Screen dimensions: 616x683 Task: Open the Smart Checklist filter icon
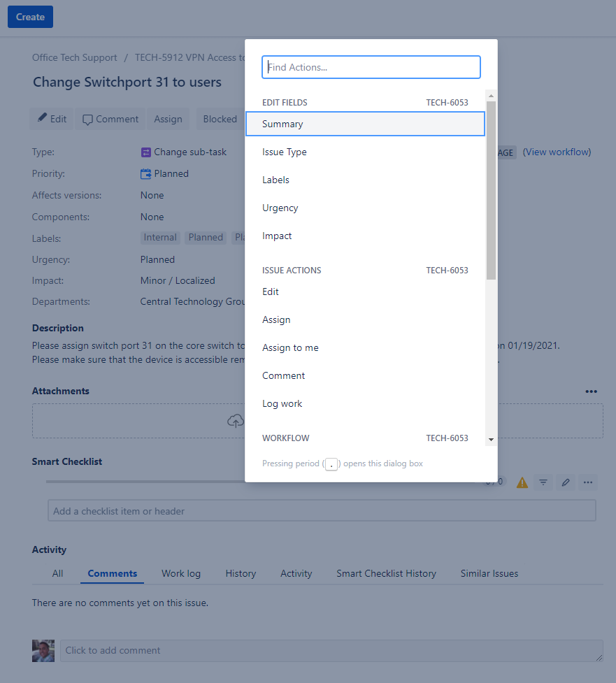(x=543, y=482)
